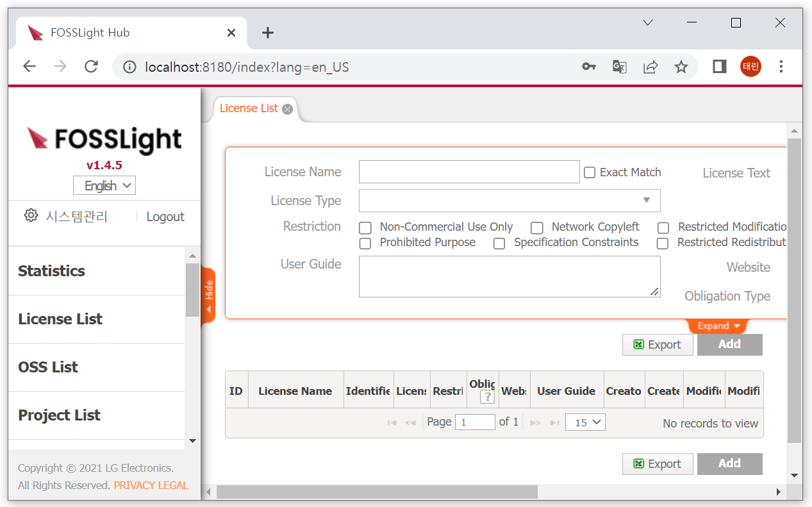Check the Non-Commercial Use Only restriction
The width and height of the screenshot is (812, 507).
365,227
